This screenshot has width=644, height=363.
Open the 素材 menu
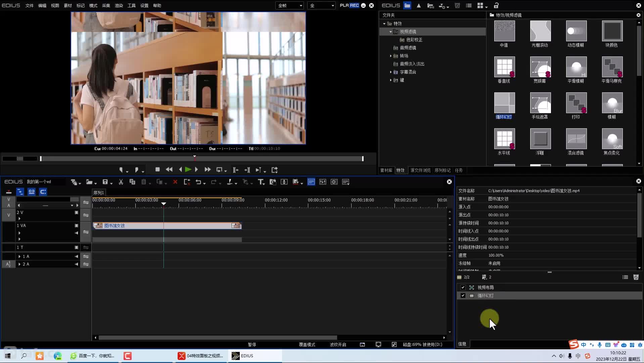[68, 5]
